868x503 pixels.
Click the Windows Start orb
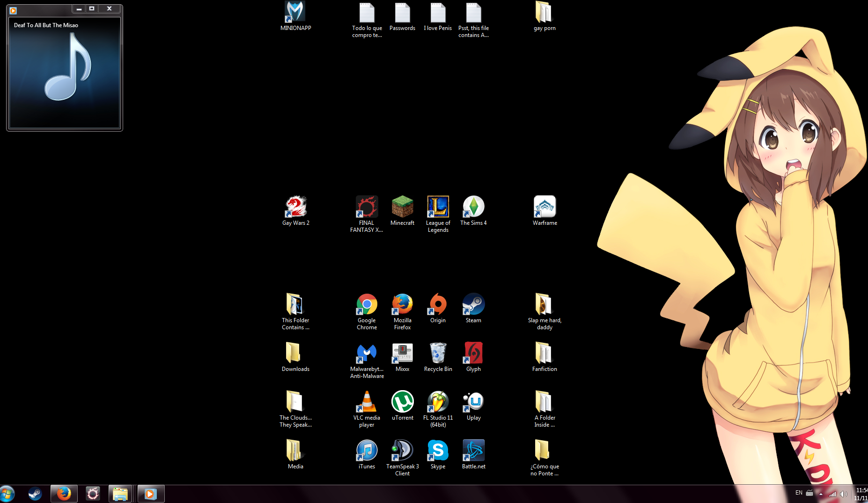[7, 494]
